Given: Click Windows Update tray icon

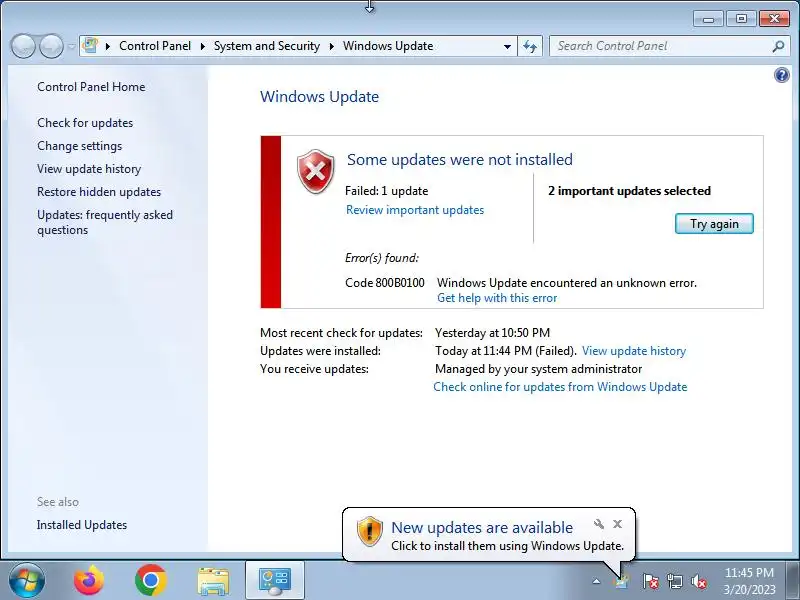Looking at the screenshot, I should (621, 581).
